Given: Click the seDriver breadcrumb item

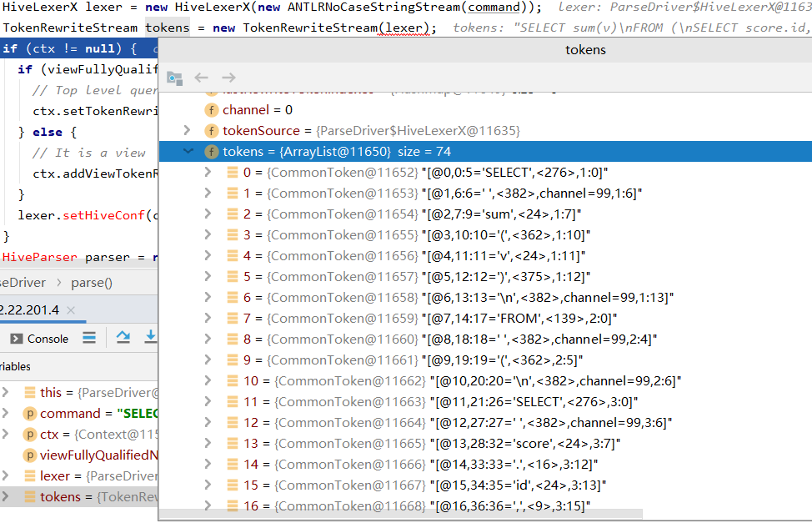Looking at the screenshot, I should pos(23,283).
